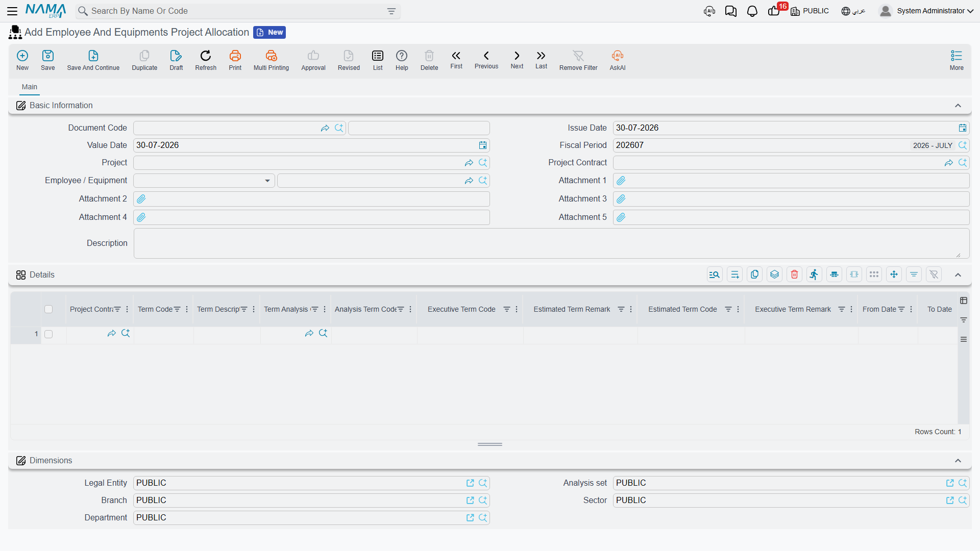Open the Term Code column options menu
The height and width of the screenshot is (551, 980).
(187, 309)
